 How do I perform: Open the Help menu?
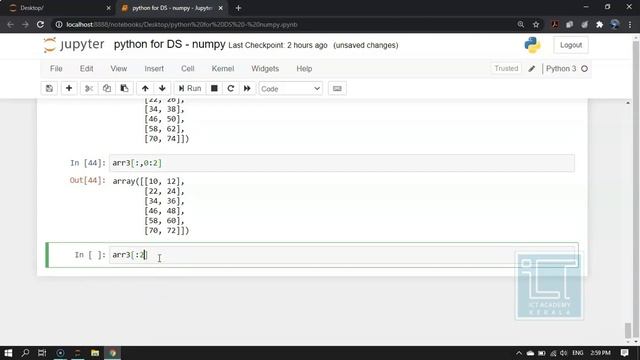tap(304, 69)
